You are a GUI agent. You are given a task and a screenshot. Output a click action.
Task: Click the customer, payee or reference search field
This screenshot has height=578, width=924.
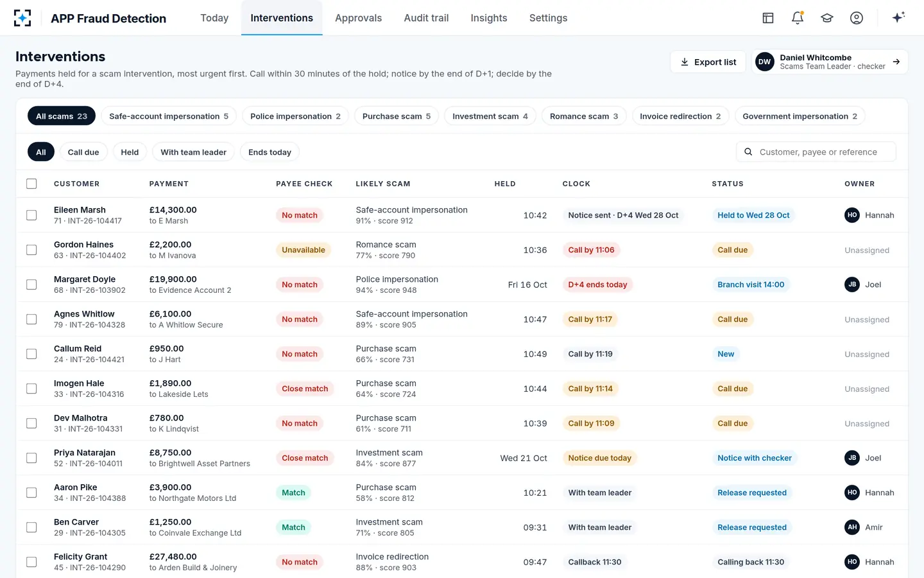816,152
